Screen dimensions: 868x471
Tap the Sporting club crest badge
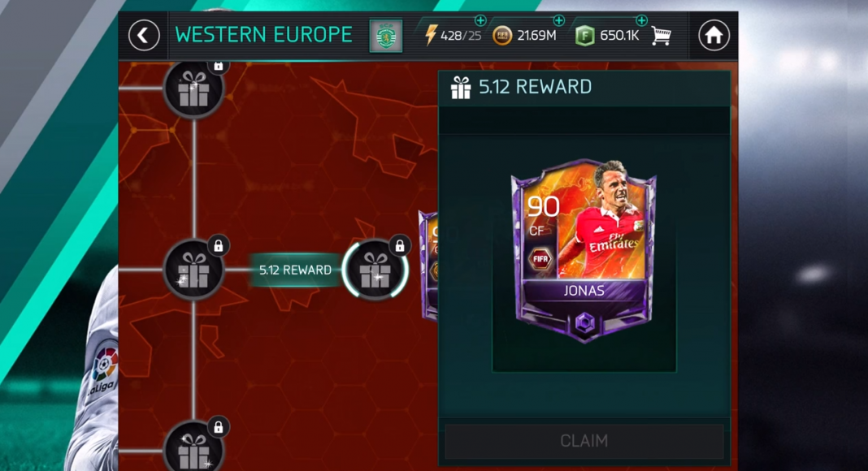click(x=386, y=37)
